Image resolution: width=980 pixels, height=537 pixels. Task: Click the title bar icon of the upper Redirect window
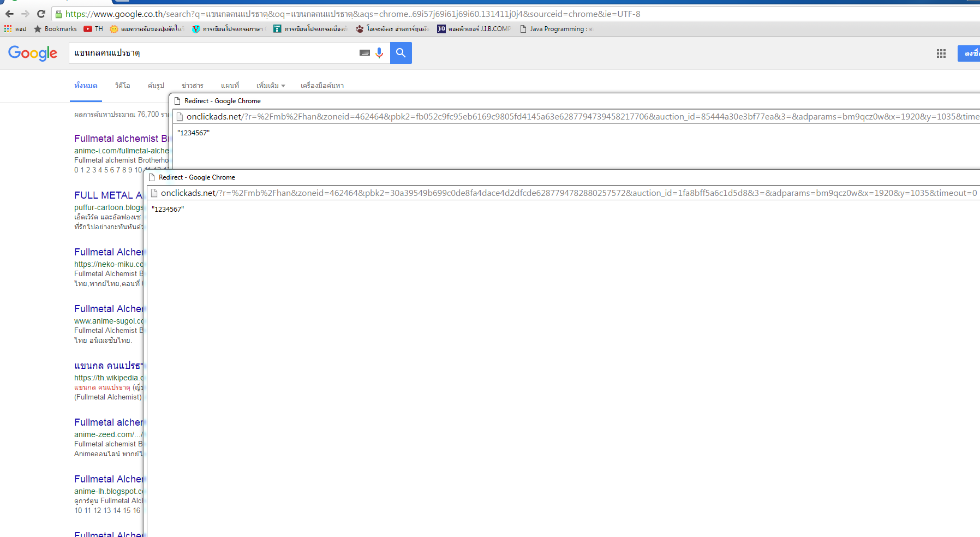[177, 101]
